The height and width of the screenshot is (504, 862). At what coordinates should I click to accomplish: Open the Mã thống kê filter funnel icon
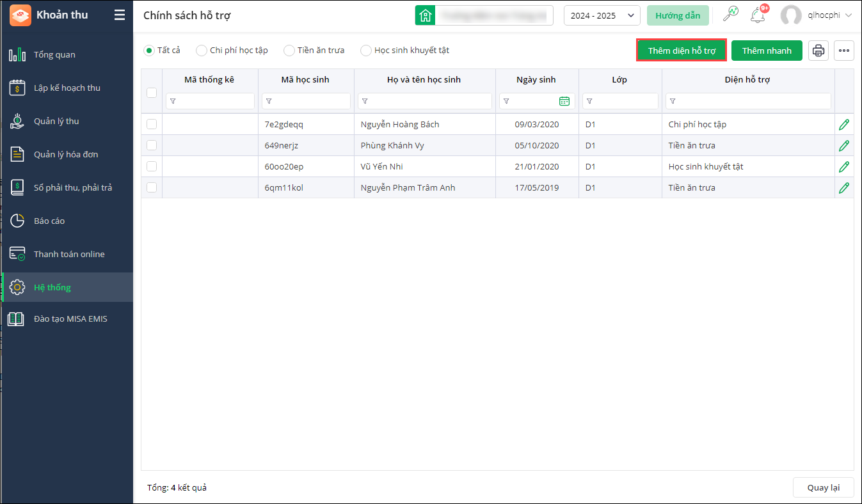pyautogui.click(x=173, y=101)
